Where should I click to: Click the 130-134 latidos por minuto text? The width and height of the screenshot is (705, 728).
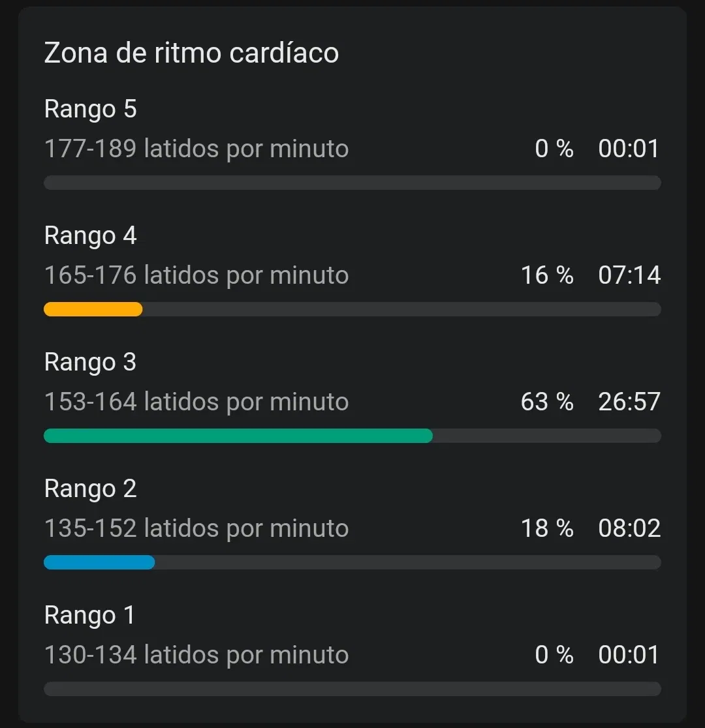coord(196,655)
